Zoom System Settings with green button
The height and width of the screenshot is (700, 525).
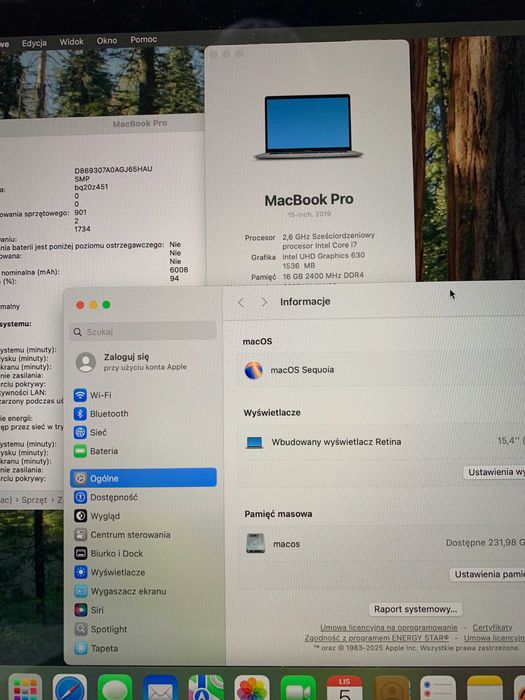[x=106, y=305]
